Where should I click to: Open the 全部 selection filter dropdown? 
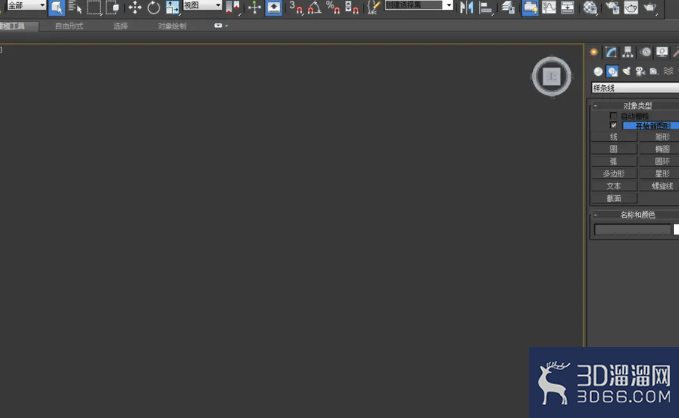[26, 5]
